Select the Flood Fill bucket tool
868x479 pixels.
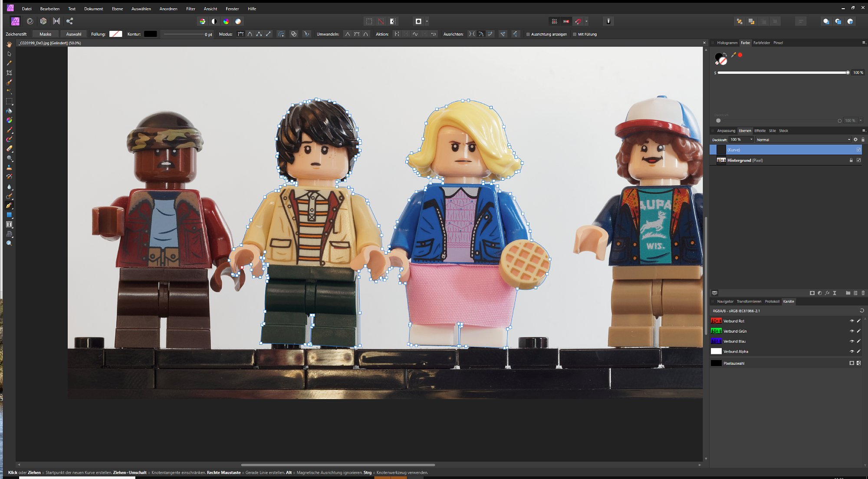(x=9, y=111)
